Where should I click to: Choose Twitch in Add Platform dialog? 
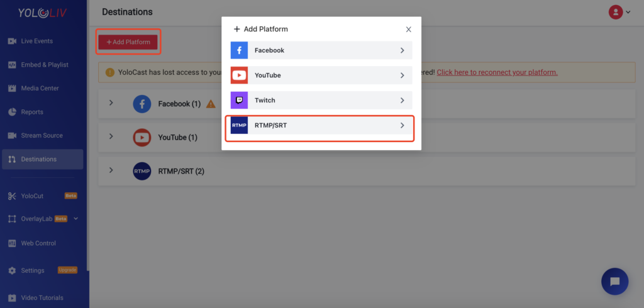321,100
